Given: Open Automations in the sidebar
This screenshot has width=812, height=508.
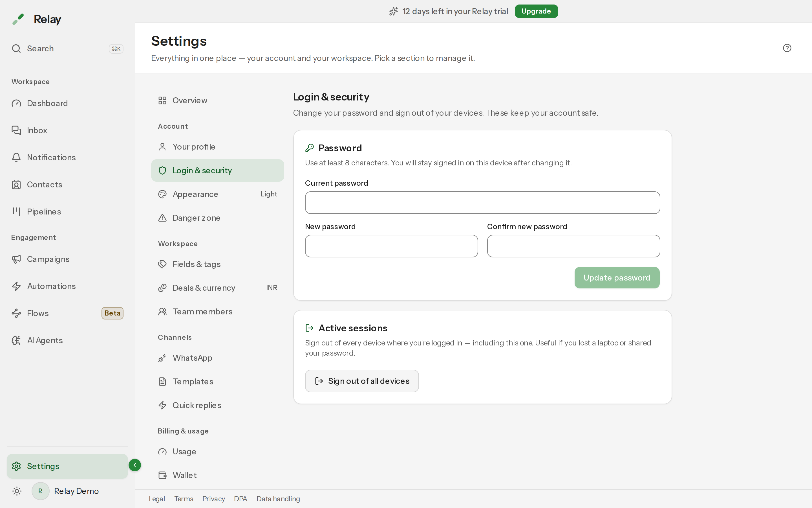Looking at the screenshot, I should pyautogui.click(x=67, y=286).
